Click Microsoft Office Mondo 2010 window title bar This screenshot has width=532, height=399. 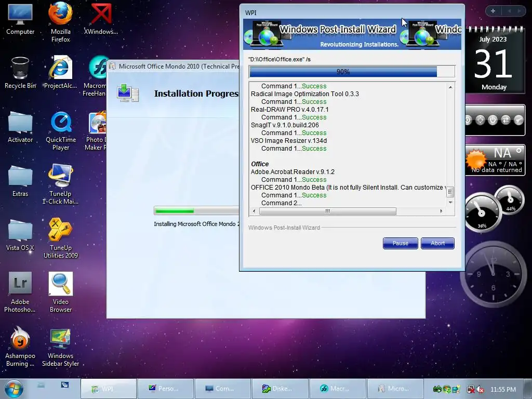(x=174, y=66)
